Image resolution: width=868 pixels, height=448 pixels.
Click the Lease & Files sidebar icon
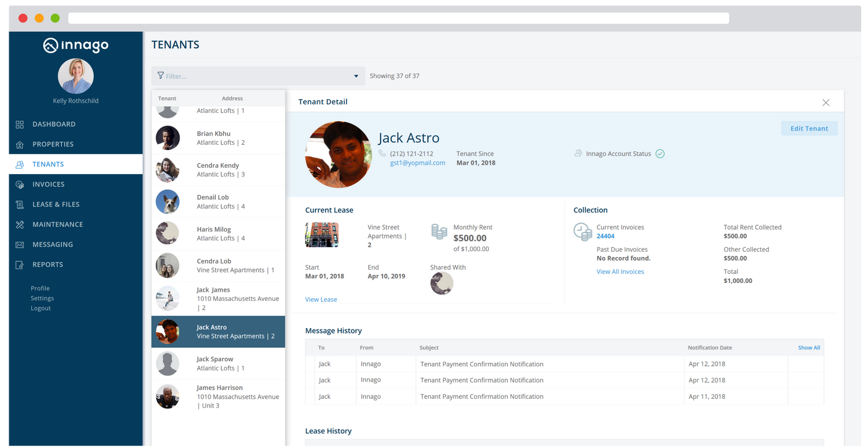(20, 204)
